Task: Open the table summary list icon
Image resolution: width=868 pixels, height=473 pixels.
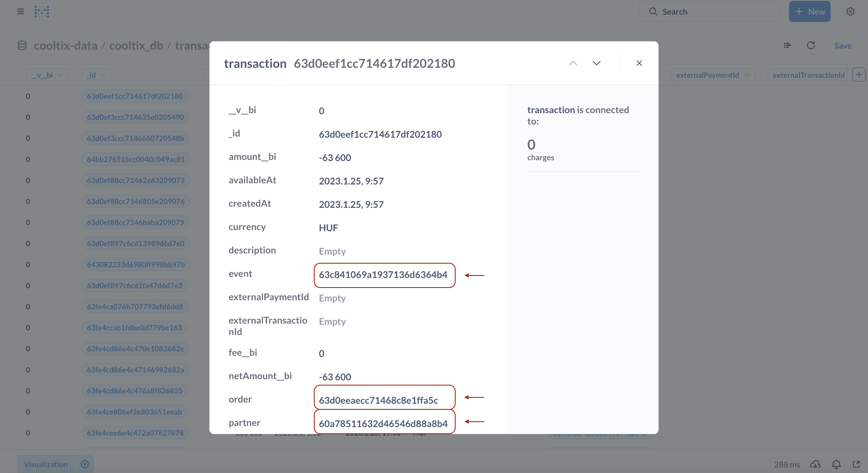Action: tap(787, 46)
